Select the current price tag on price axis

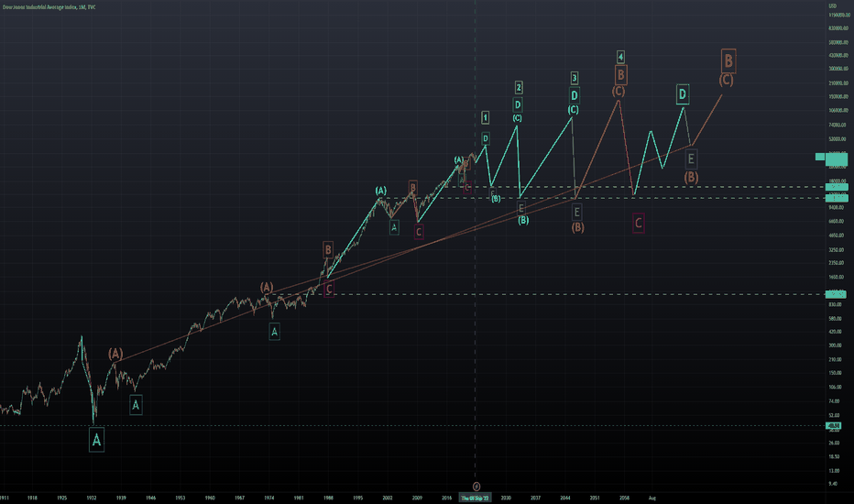click(x=837, y=159)
